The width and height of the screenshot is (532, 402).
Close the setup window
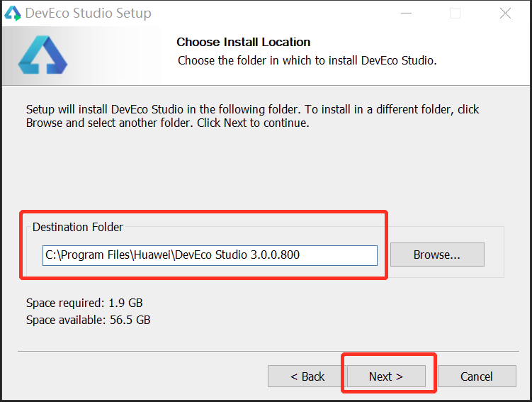coord(505,13)
